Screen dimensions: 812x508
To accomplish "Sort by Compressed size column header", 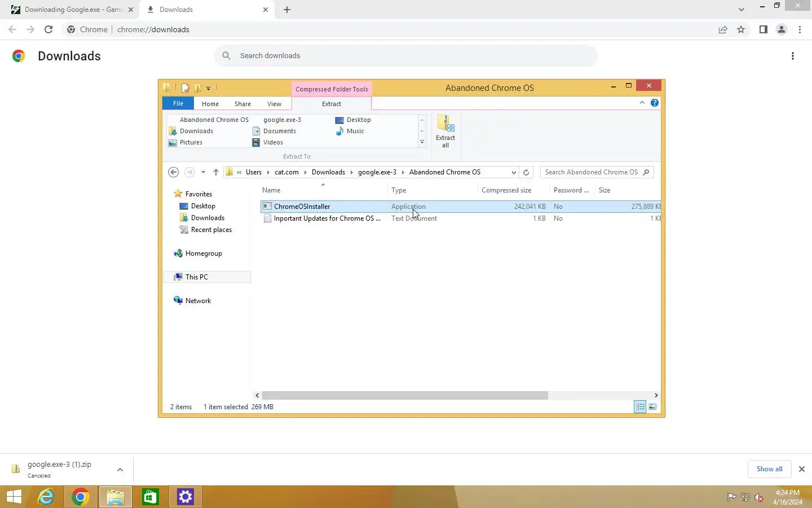I will click(513, 190).
